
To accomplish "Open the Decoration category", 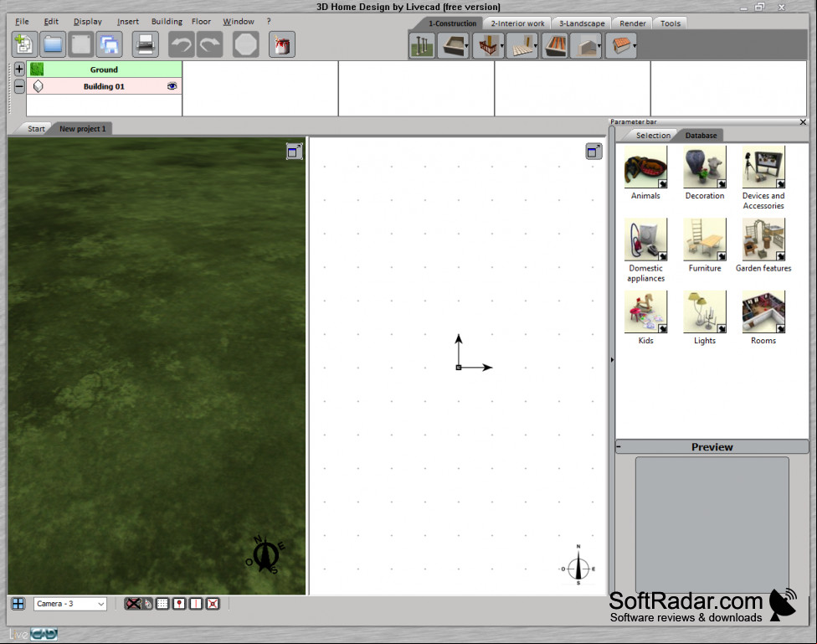I will (705, 173).
